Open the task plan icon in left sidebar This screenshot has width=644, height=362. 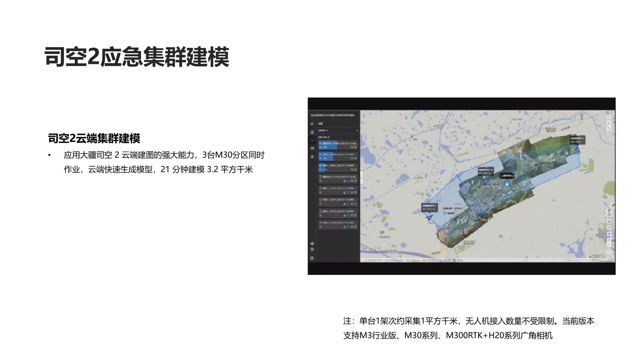(312, 156)
